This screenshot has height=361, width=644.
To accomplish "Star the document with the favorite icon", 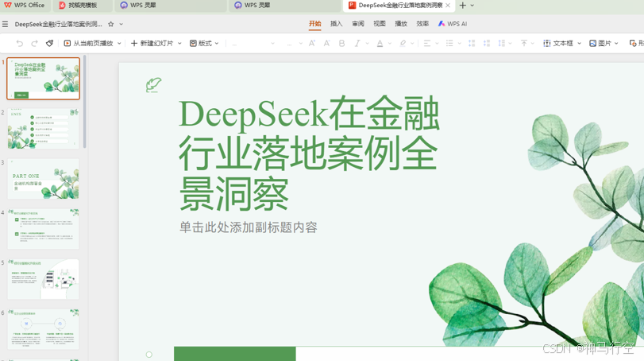I will [x=111, y=25].
